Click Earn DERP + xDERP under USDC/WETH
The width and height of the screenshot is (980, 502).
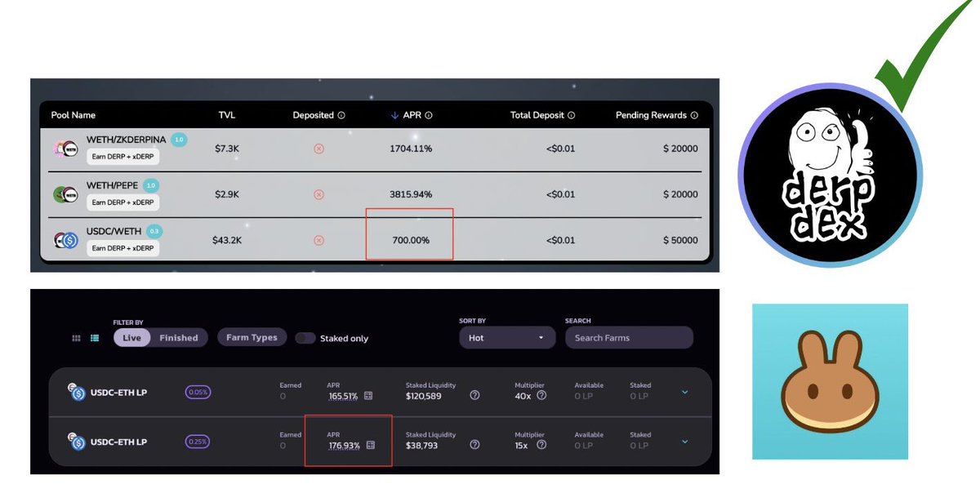(x=122, y=248)
